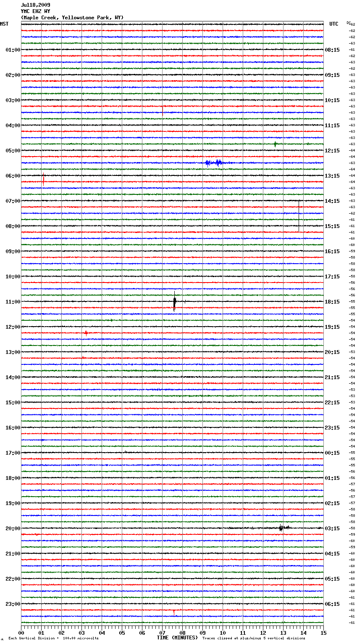Screen dimensions: 357x644
Task: Click the 21:15 UTC time label
Action: 332,377
